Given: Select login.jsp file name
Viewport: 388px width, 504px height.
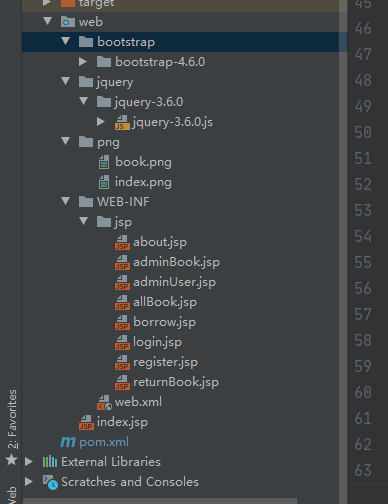Looking at the screenshot, I should coord(157,342).
